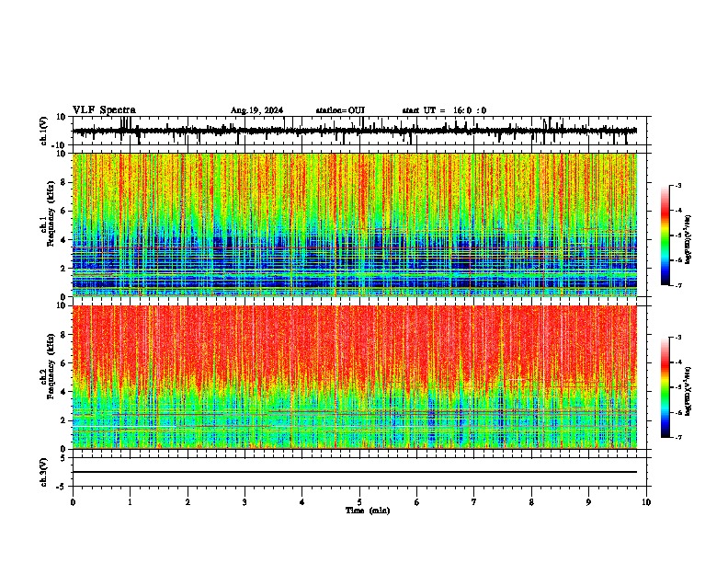Viewport: 728px width, 563px height.
Task: Click the '4' kHz tick on ch.2 spectrogram
Action: (x=64, y=392)
